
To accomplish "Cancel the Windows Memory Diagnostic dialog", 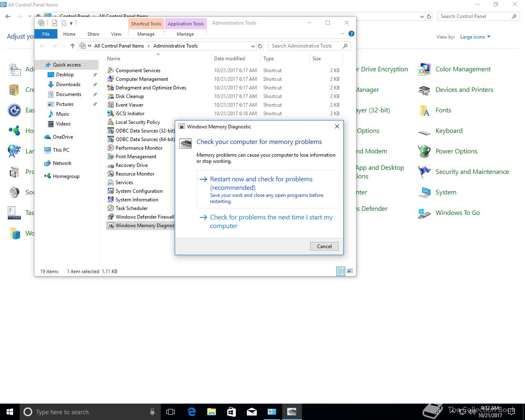I will (x=324, y=246).
